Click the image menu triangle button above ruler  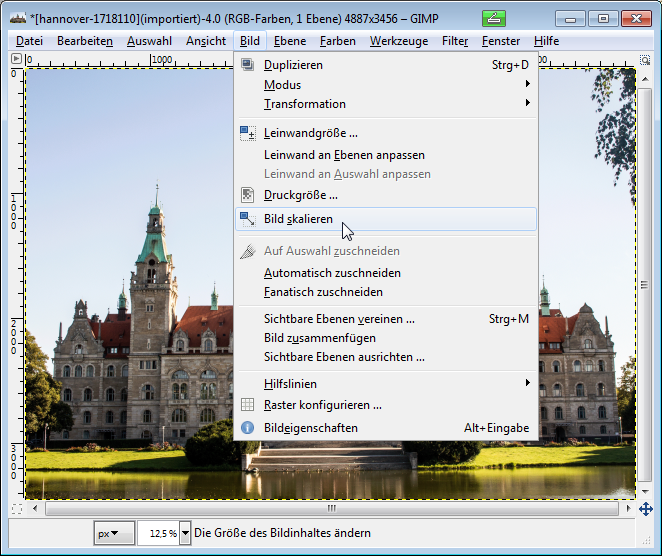[16, 59]
